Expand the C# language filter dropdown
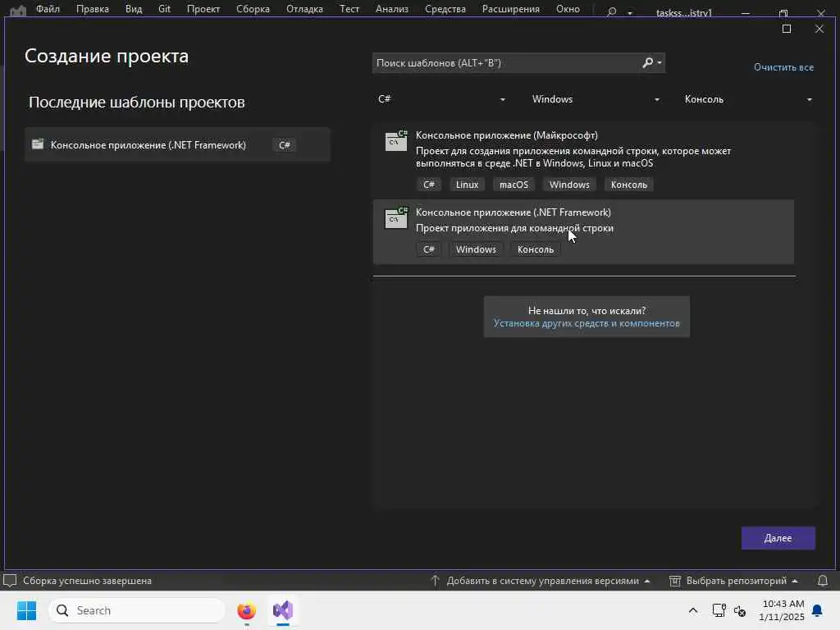Image resolution: width=840 pixels, height=630 pixels. (441, 99)
